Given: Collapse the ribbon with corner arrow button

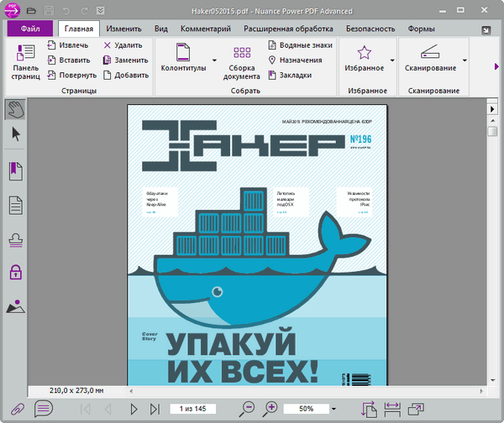Looking at the screenshot, I should [486, 30].
